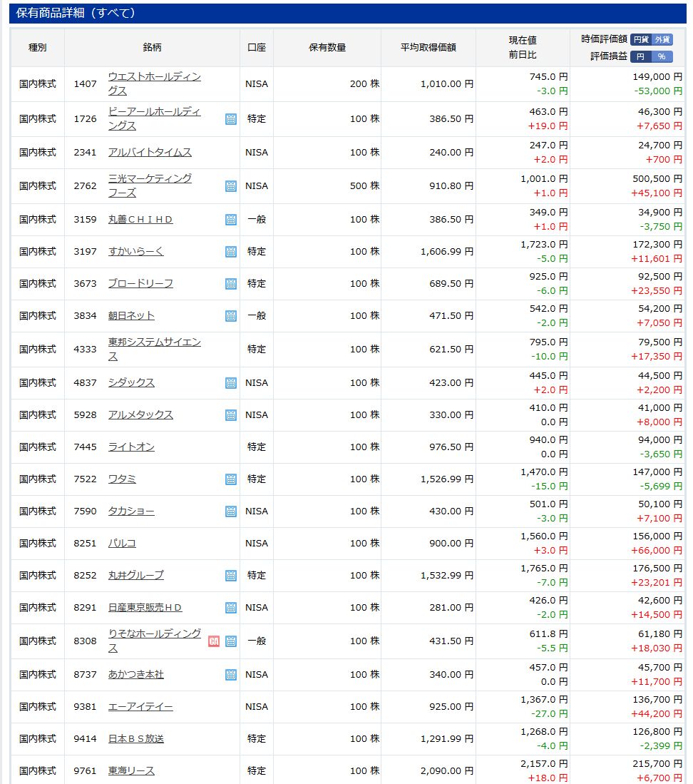Select average price 2,090.00 円
The height and width of the screenshot is (784, 693).
447,771
